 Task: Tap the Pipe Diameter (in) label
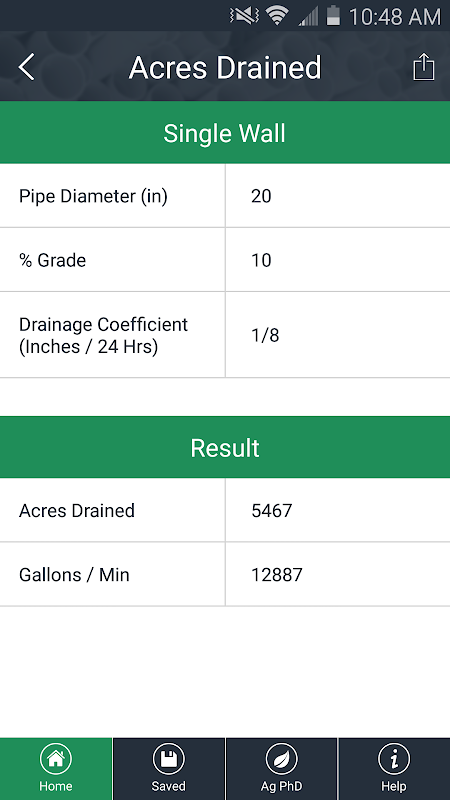coord(93,196)
